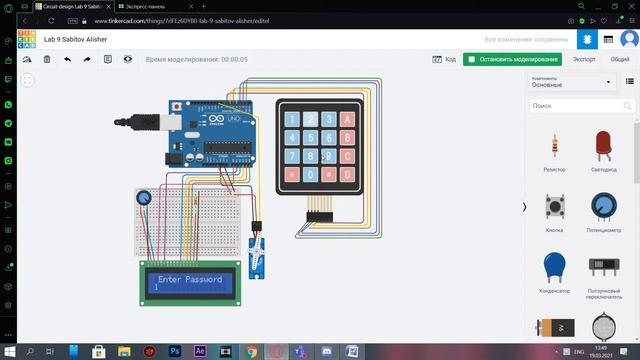Select the Потенциометр component
This screenshot has width=640, height=360.
pyautogui.click(x=604, y=212)
